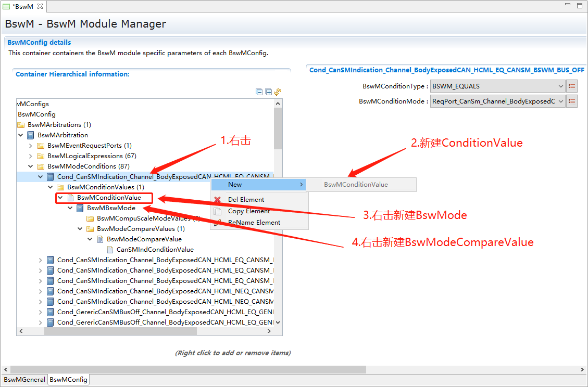Click the tree's vertical scrollbar down arrow

tap(278, 322)
